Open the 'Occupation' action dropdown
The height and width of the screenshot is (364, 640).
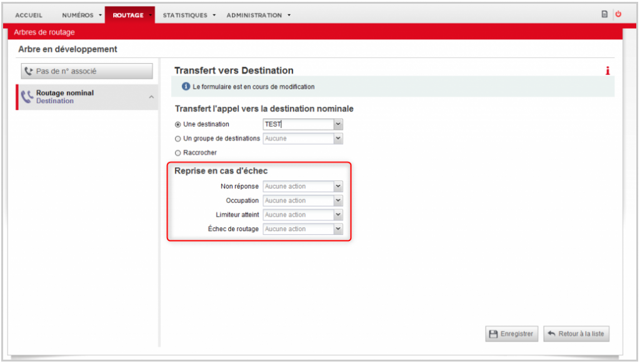[302, 200]
